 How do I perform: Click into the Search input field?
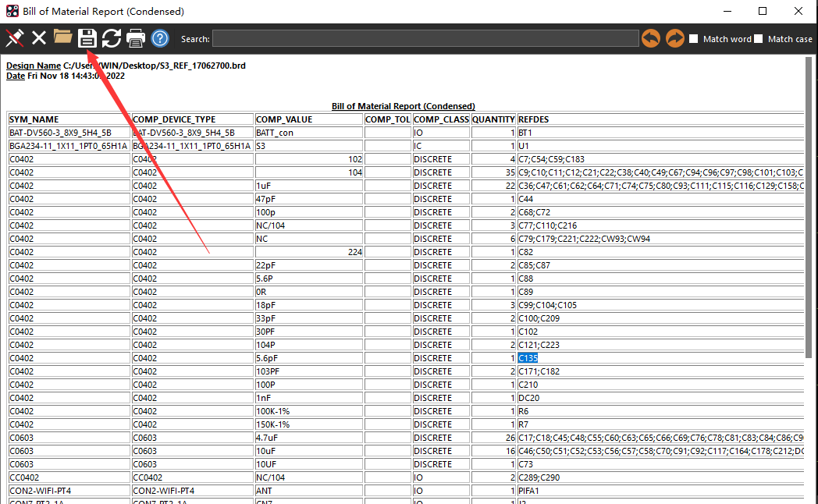click(x=425, y=38)
